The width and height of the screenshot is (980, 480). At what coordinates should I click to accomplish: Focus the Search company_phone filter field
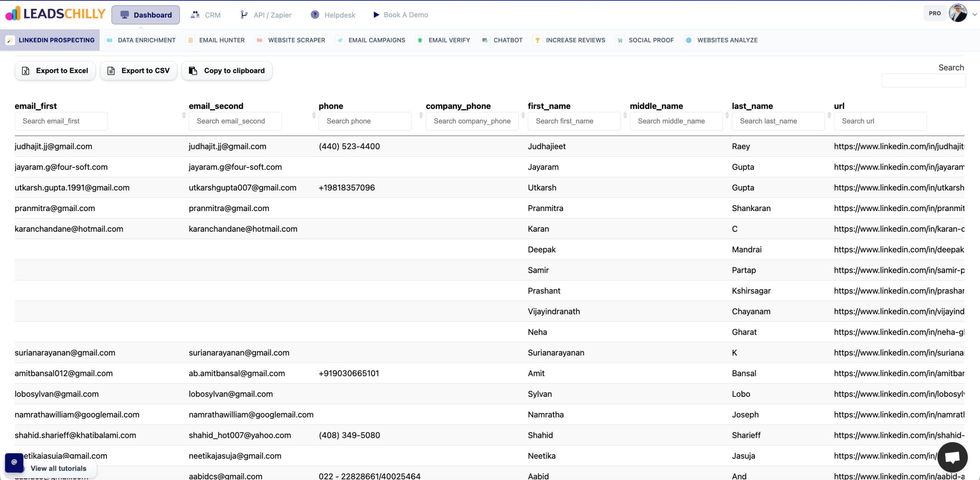(472, 121)
